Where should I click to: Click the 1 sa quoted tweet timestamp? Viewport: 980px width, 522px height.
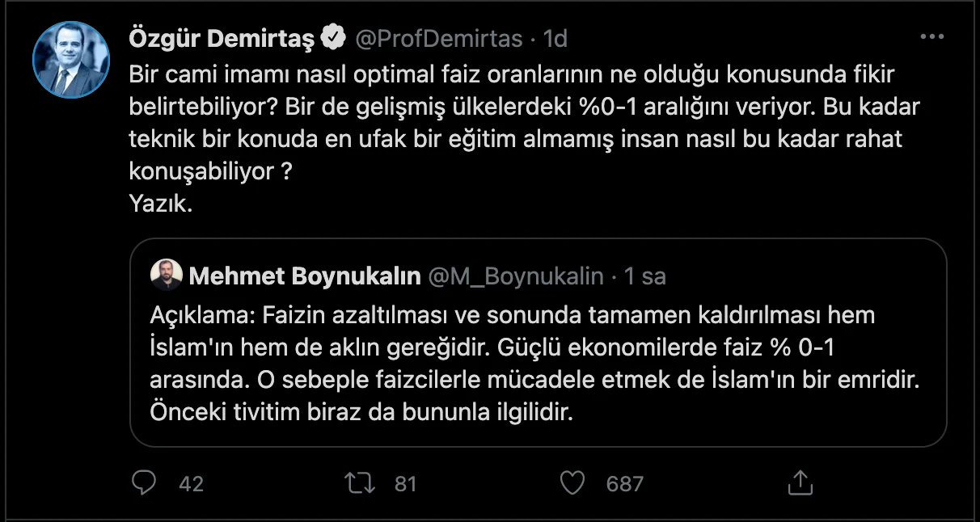[644, 276]
